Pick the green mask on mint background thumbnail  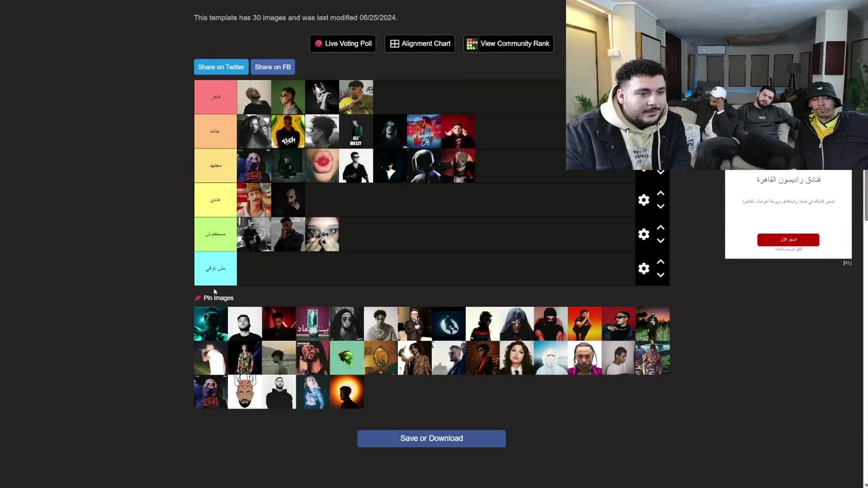[347, 358]
